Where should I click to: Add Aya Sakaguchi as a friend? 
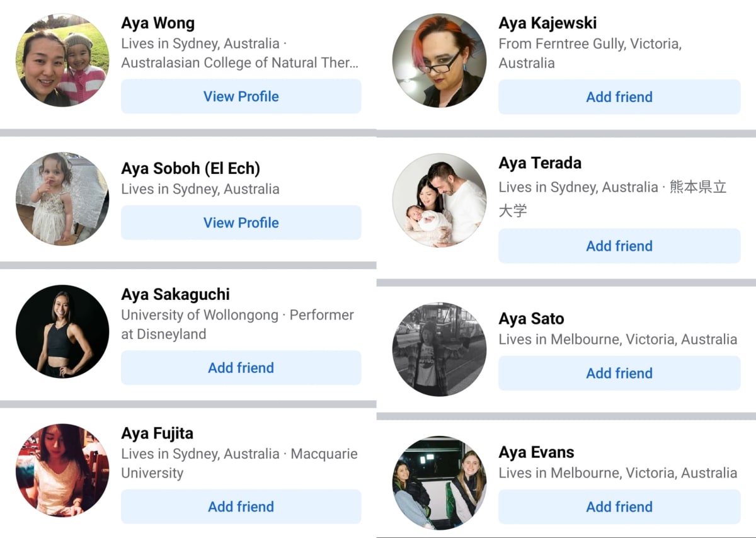(241, 368)
